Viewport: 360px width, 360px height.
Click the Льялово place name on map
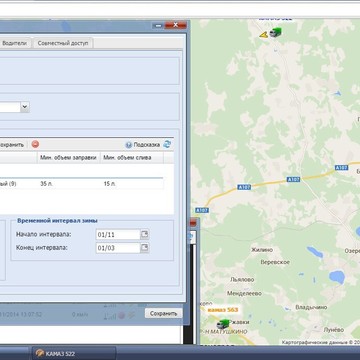coord(242,280)
